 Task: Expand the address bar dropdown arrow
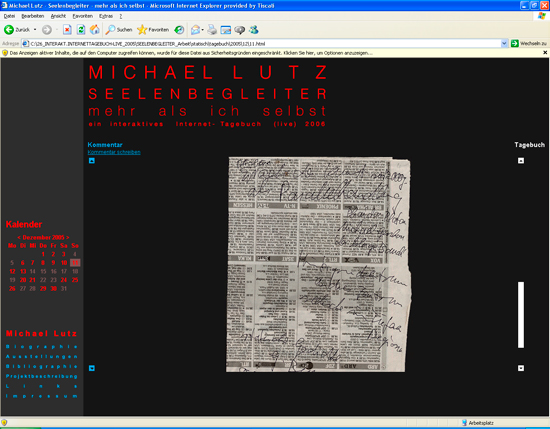504,43
